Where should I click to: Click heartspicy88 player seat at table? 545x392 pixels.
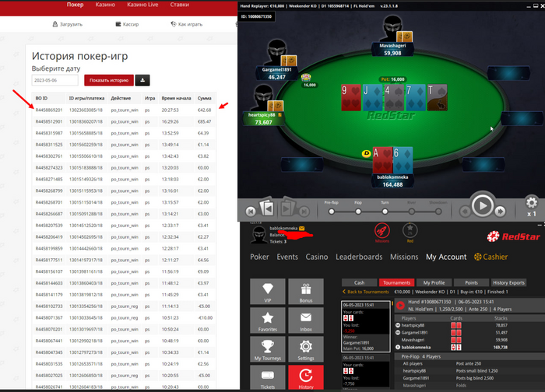263,105
